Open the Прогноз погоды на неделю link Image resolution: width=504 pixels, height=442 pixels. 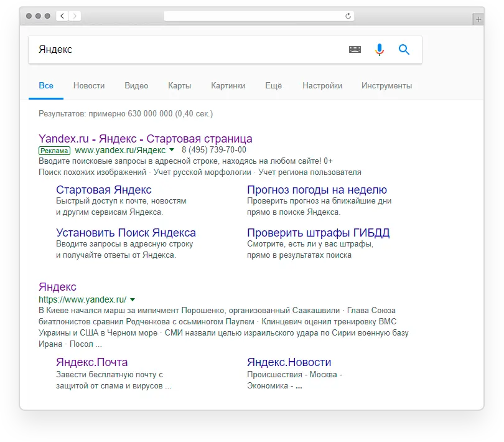[x=317, y=190]
